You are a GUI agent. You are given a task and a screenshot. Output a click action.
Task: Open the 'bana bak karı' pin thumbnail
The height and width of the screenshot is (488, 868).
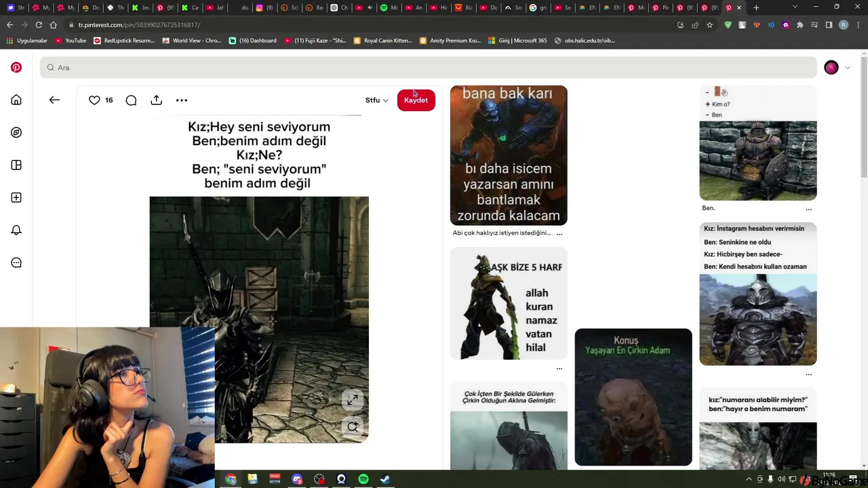tap(509, 155)
